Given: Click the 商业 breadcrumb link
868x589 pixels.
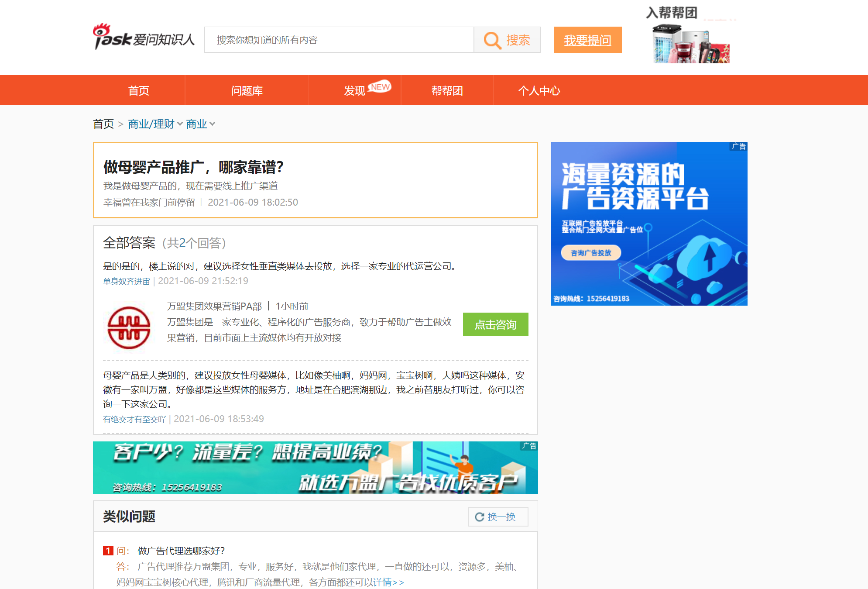Looking at the screenshot, I should (196, 124).
